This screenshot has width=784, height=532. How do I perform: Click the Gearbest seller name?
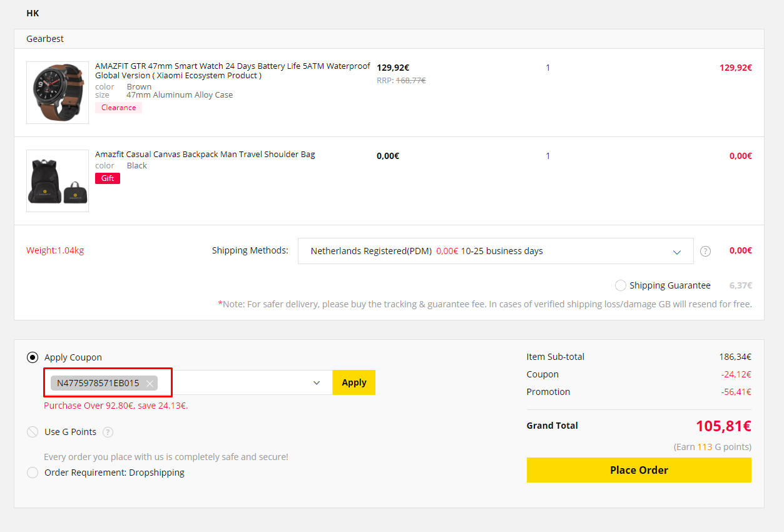click(45, 39)
